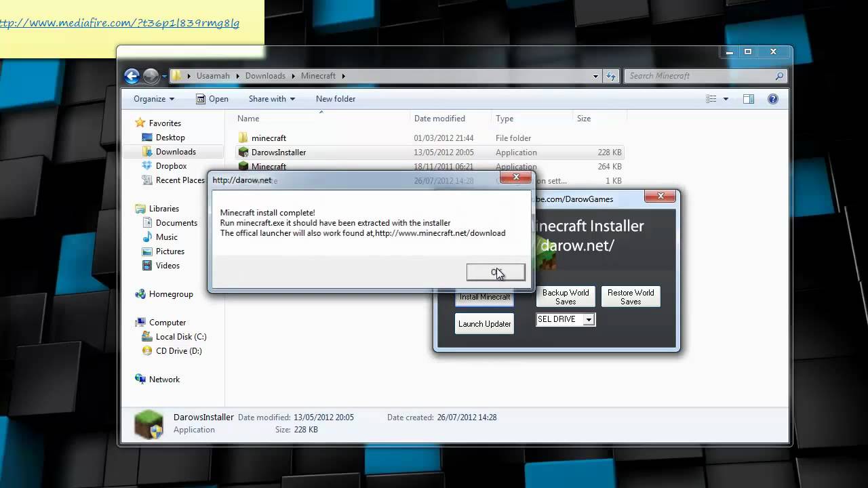The height and width of the screenshot is (488, 868).
Task: Click the change view icon
Action: coord(711,99)
